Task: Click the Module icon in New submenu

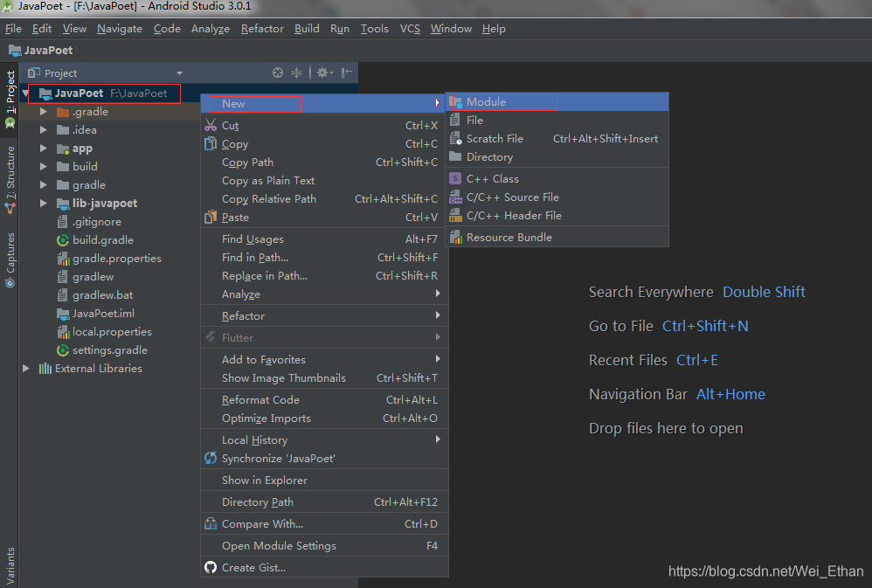Action: (x=455, y=102)
